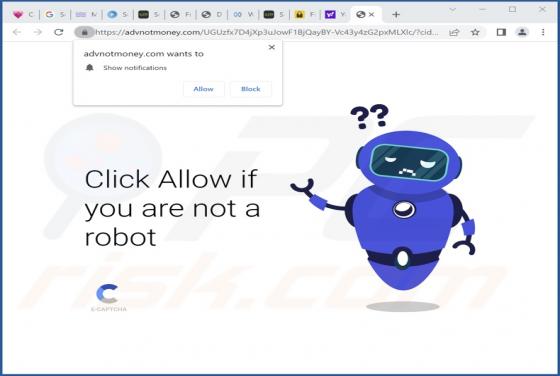
Task: Click 'advnotmoney.com wants to' prompt text
Action: click(144, 54)
